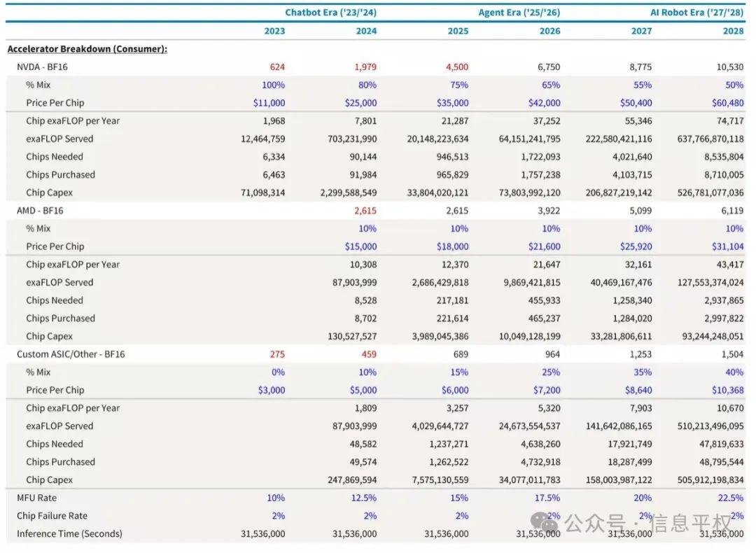This screenshot has height=553, width=756.
Task: Select the AMD 2028 value 6,119
Action: coord(732,211)
